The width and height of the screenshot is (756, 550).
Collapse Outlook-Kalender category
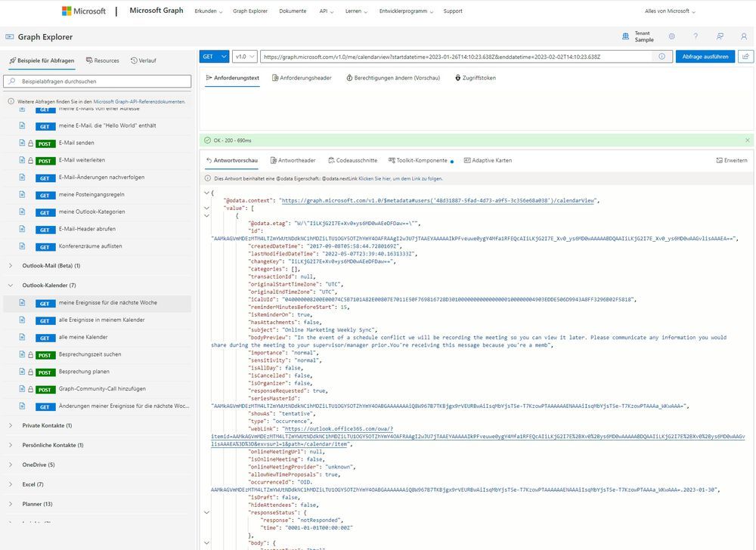[11, 285]
